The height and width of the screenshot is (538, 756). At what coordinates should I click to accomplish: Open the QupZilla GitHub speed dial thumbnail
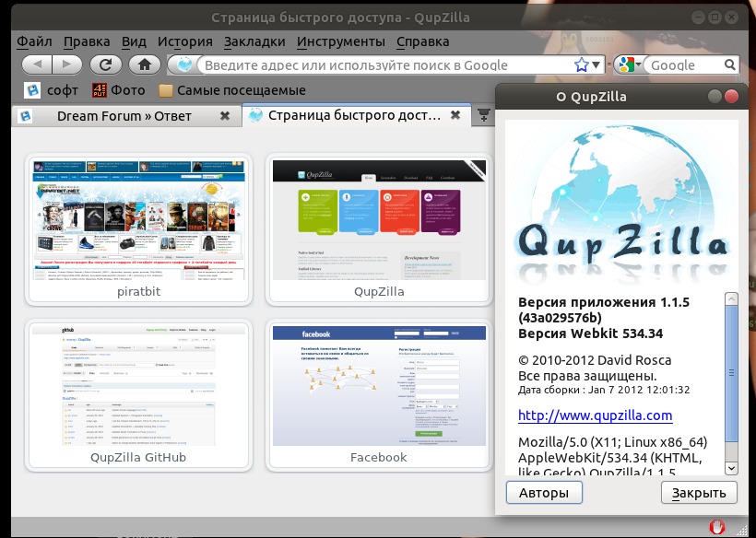click(138, 385)
